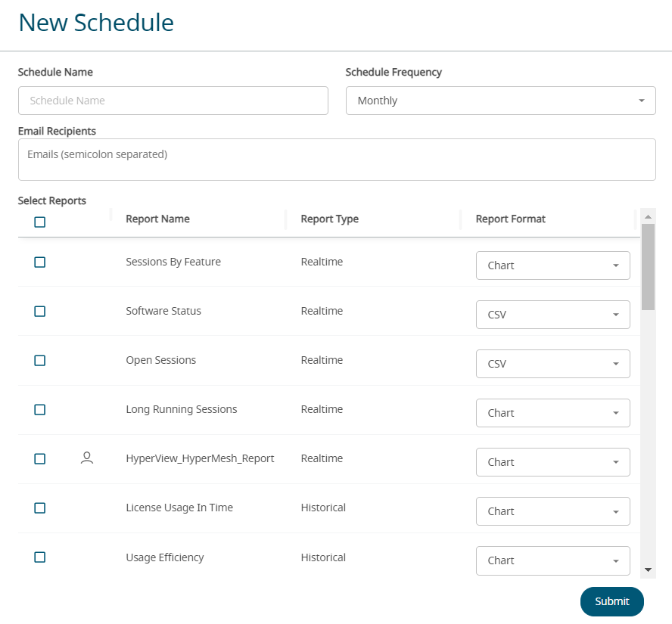Click the Report Type column header
This screenshot has width=672, height=624.
click(x=329, y=219)
